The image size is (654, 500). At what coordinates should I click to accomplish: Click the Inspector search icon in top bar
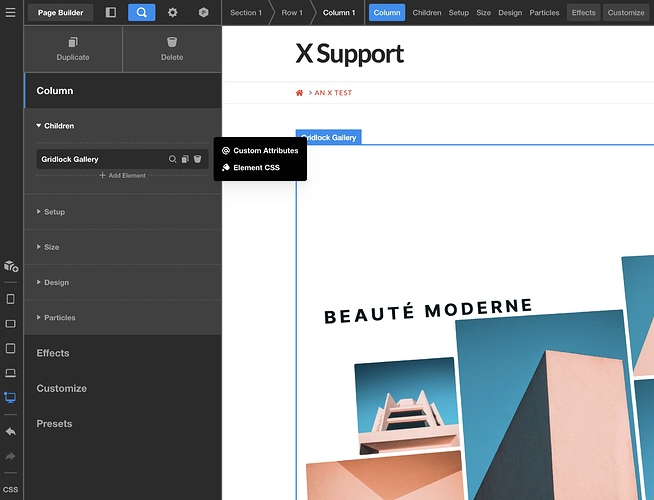coord(141,12)
